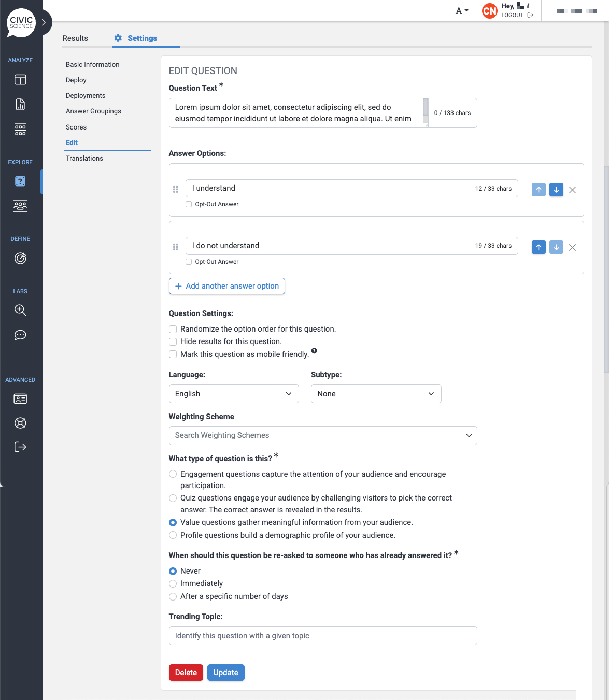Open the font size A dropdown
Viewport: 609px width, 700px height.
[462, 11]
